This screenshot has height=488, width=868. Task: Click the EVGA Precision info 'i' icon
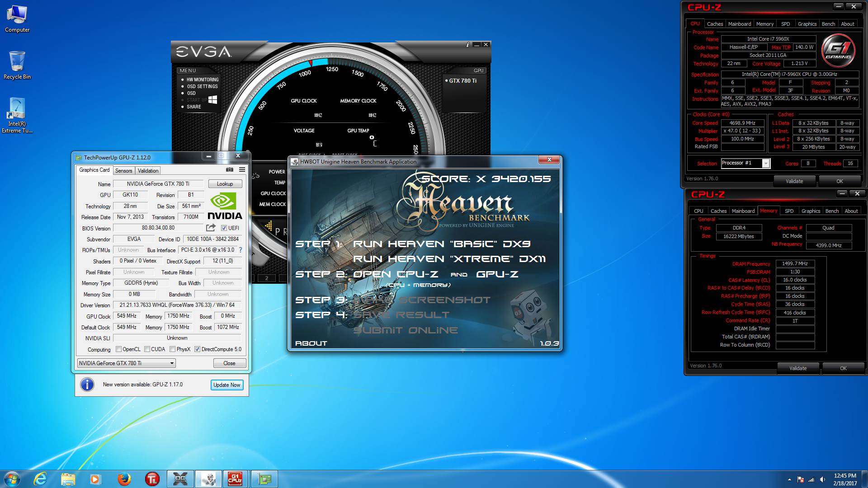tap(467, 44)
